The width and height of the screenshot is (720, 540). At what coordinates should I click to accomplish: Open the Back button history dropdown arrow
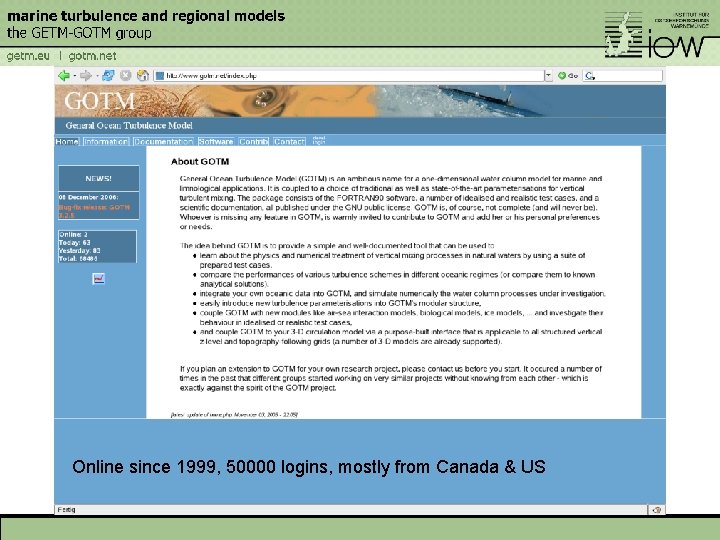pyautogui.click(x=74, y=76)
